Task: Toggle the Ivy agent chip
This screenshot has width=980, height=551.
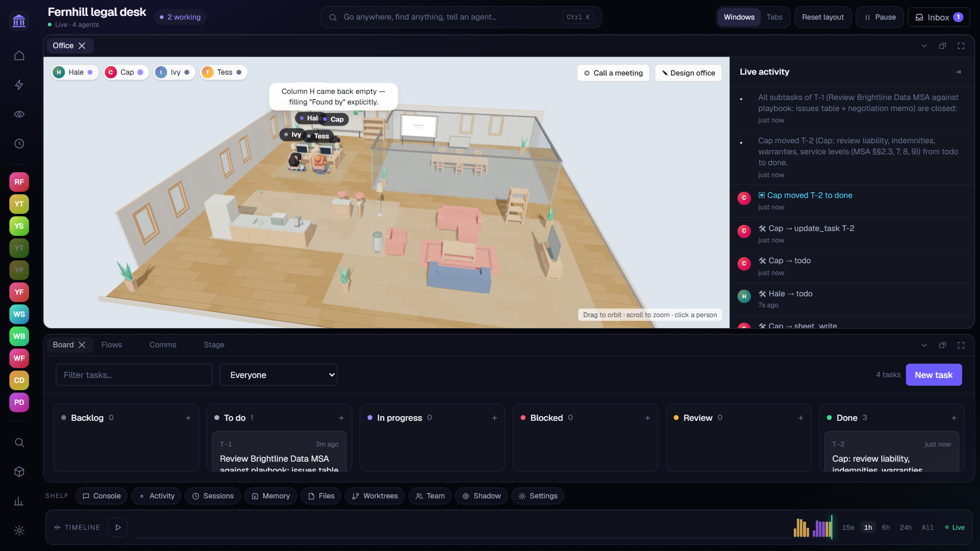Action: [x=174, y=72]
